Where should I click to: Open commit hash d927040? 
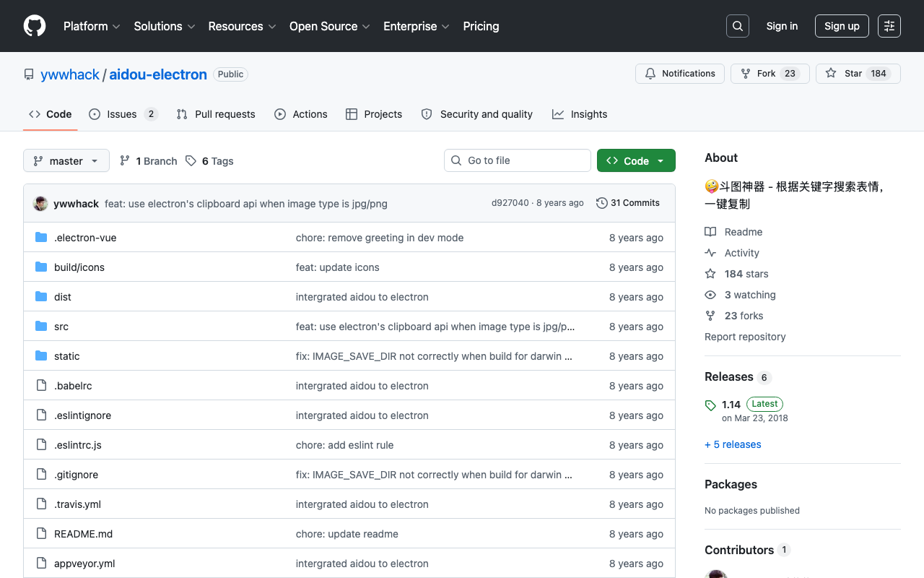510,203
